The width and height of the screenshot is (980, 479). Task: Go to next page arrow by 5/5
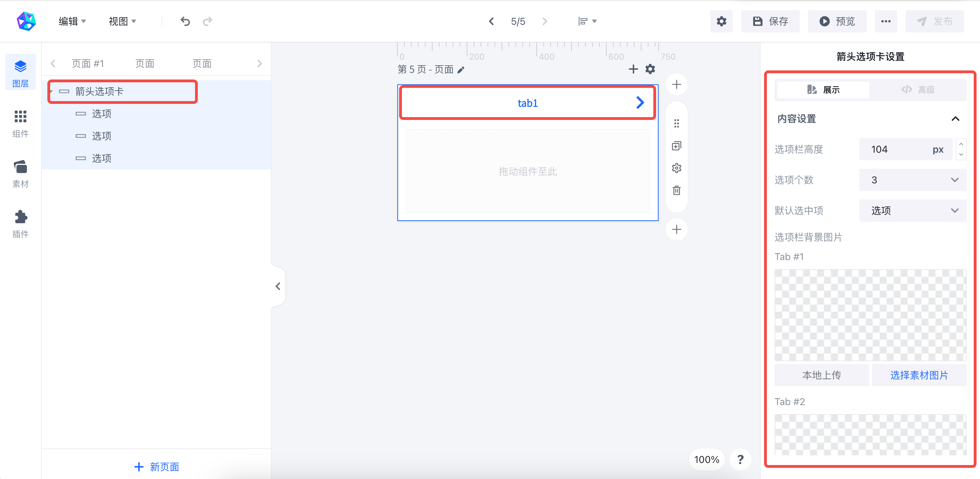[544, 21]
